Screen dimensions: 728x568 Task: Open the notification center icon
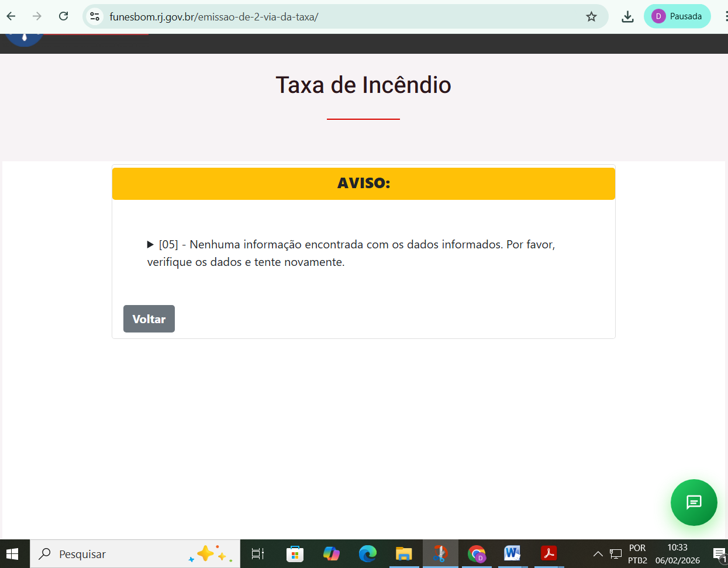point(719,554)
